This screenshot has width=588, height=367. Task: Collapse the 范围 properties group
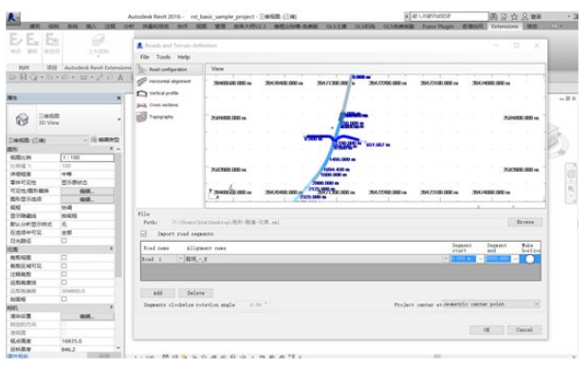(x=111, y=248)
